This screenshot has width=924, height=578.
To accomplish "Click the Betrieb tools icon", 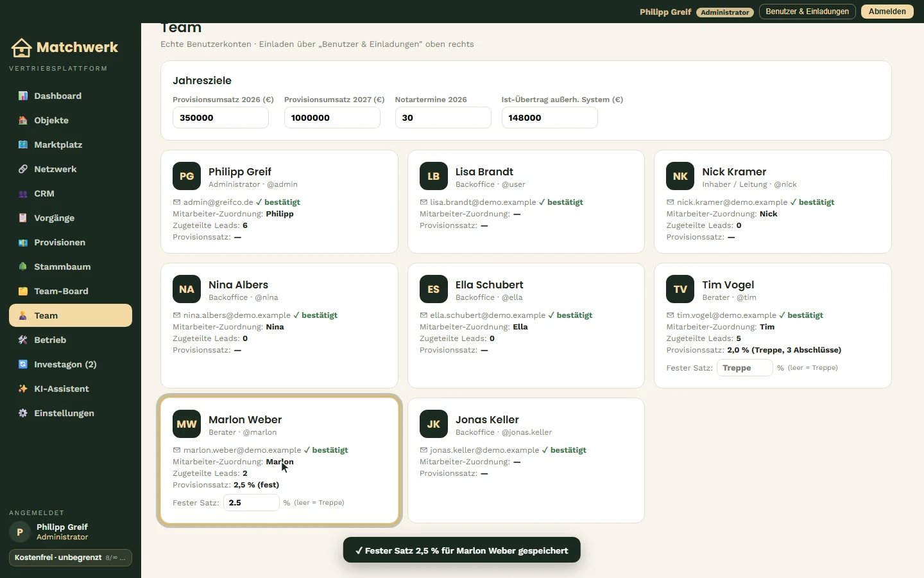I will [23, 340].
